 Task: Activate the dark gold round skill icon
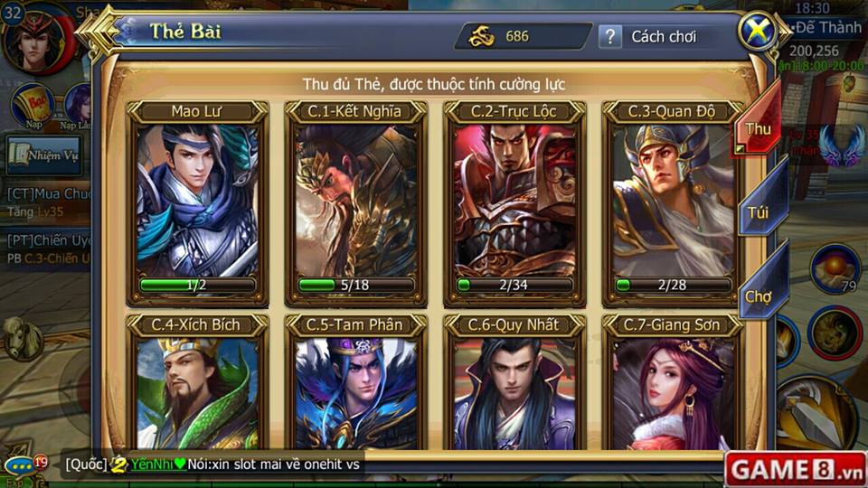[x=835, y=333]
